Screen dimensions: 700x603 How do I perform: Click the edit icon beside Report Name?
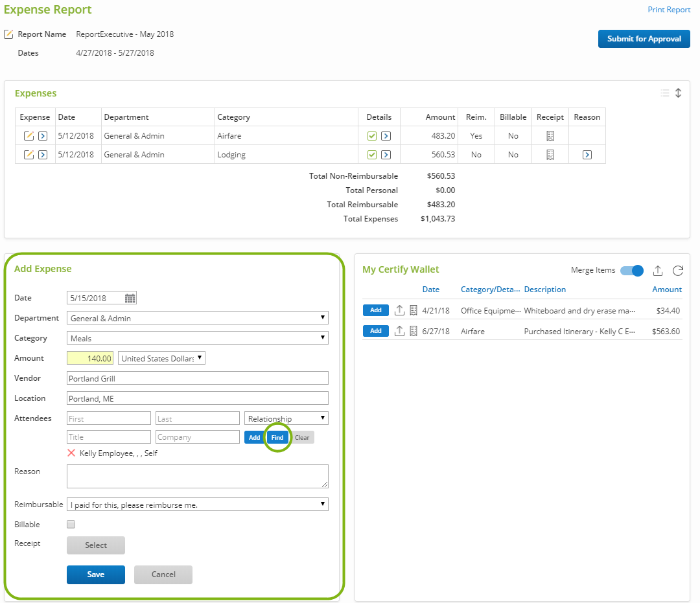click(8, 34)
